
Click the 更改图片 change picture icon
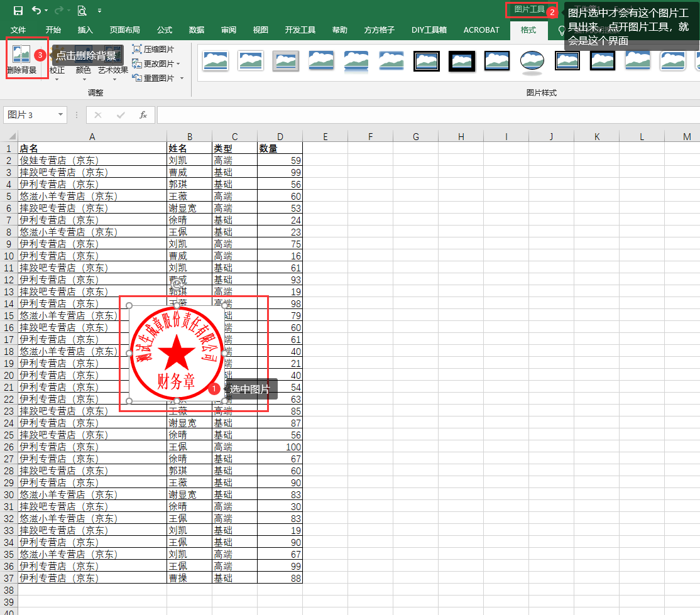(x=136, y=64)
